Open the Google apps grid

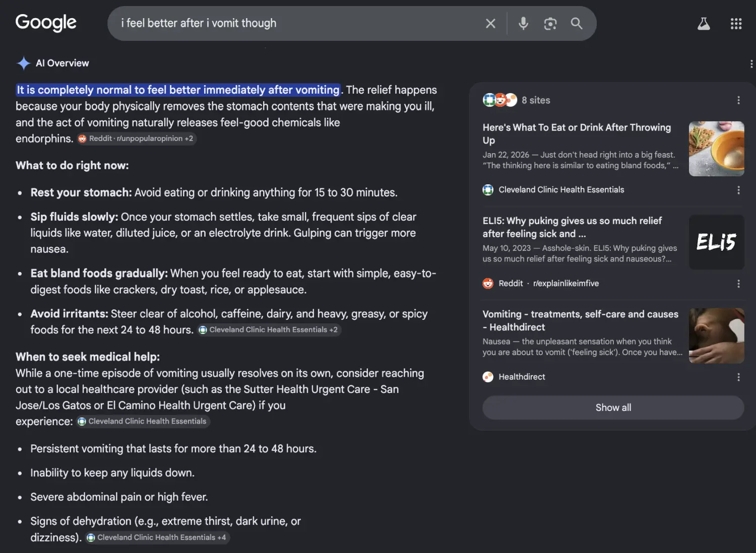pyautogui.click(x=736, y=23)
